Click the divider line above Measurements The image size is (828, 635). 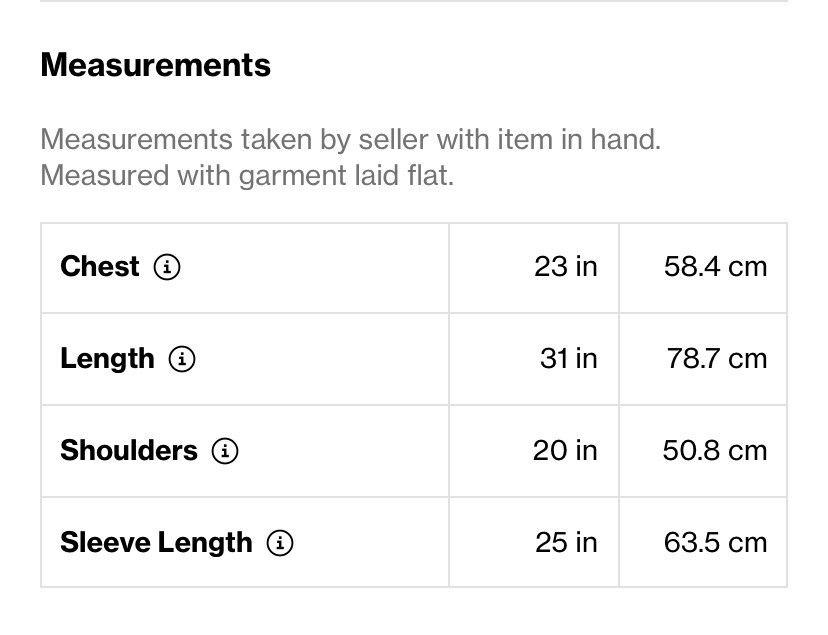point(414,1)
